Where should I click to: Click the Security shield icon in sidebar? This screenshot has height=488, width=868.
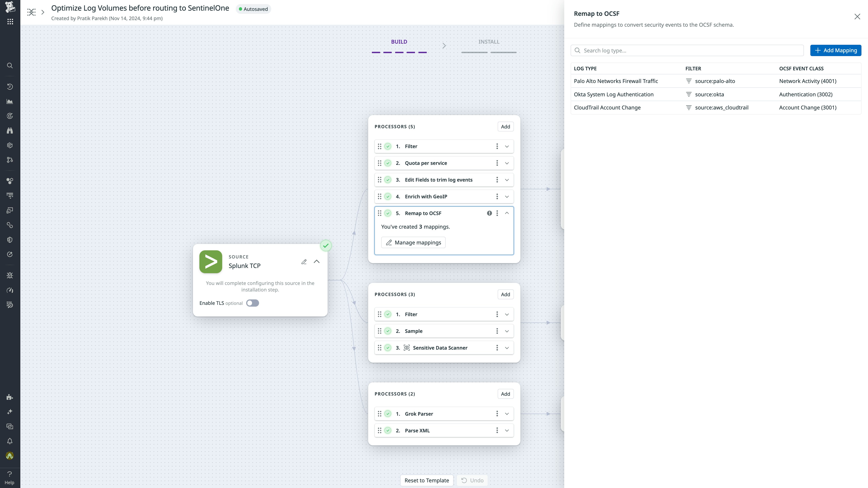point(10,240)
